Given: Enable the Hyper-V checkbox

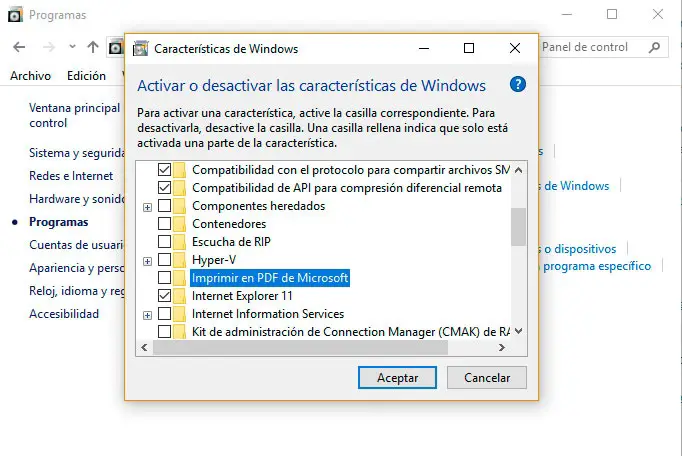Looking at the screenshot, I should [x=164, y=260].
